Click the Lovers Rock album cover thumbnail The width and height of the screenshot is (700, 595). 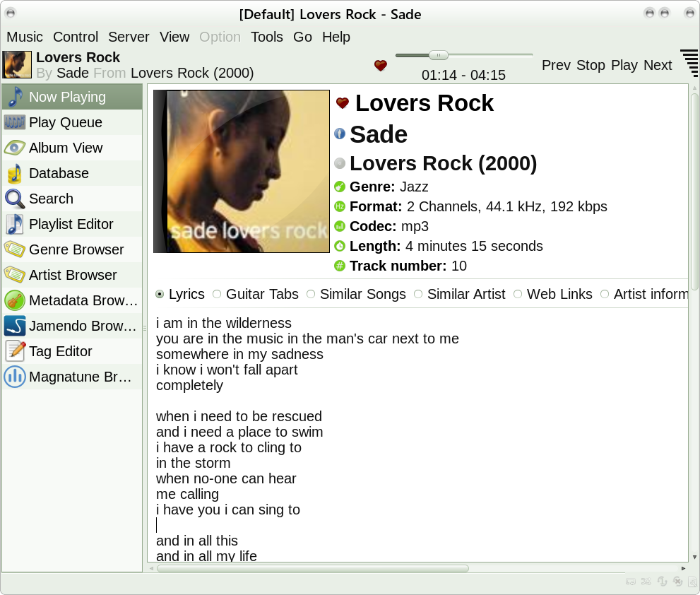point(17,65)
